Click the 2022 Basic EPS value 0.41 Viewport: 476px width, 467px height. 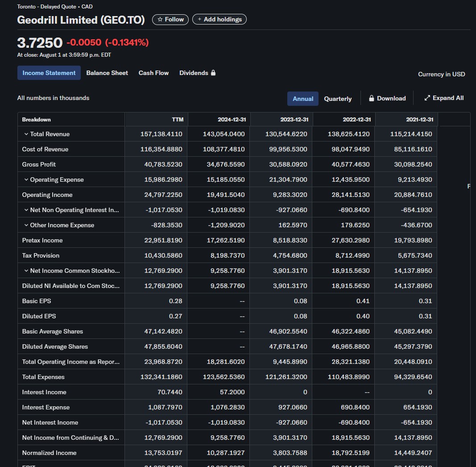coord(363,301)
